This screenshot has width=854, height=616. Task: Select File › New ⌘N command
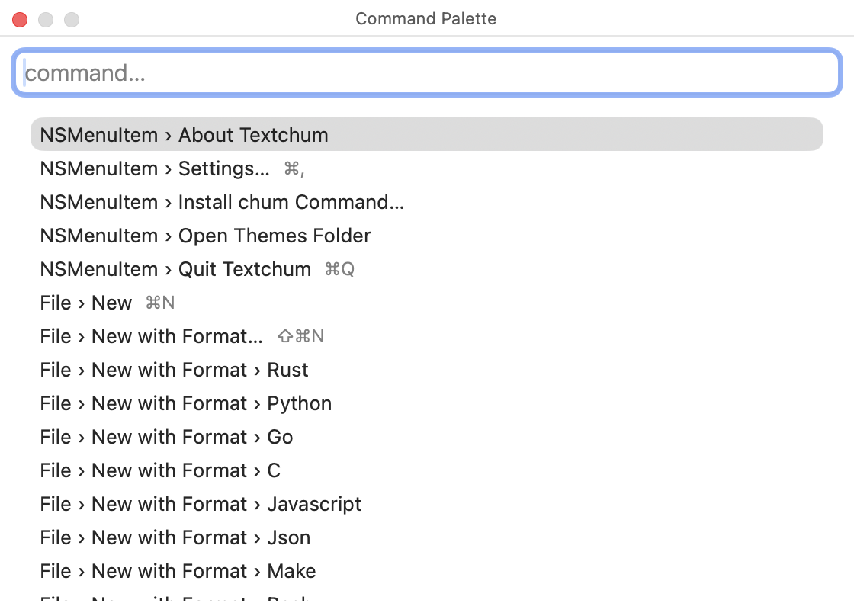[427, 302]
